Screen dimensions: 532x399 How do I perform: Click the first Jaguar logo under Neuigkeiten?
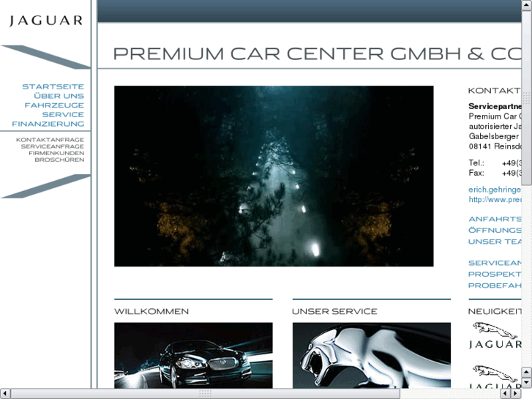[x=495, y=335]
